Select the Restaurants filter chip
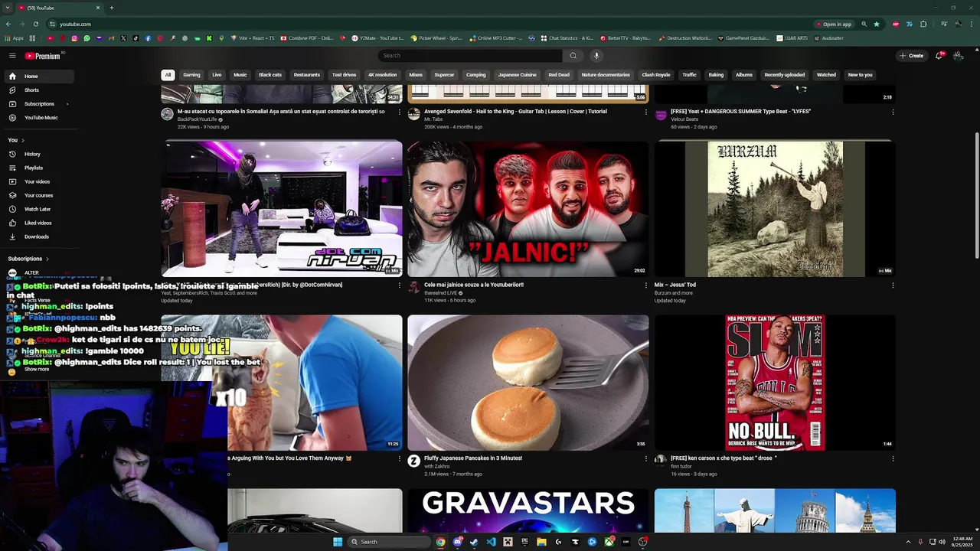This screenshot has width=980, height=551. tap(307, 75)
